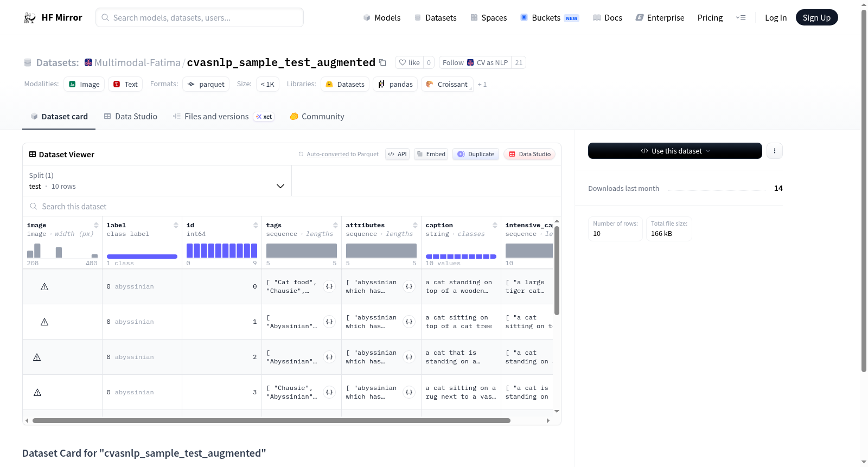Expand attributes JSON for row id 2
Viewport: 868px width, 467px height.
(409, 357)
